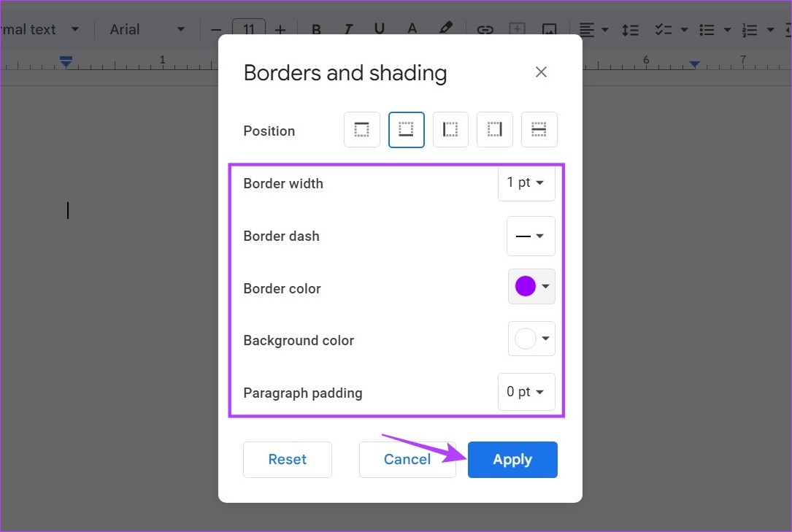Open the Border width dropdown
792x532 pixels.
pos(526,182)
